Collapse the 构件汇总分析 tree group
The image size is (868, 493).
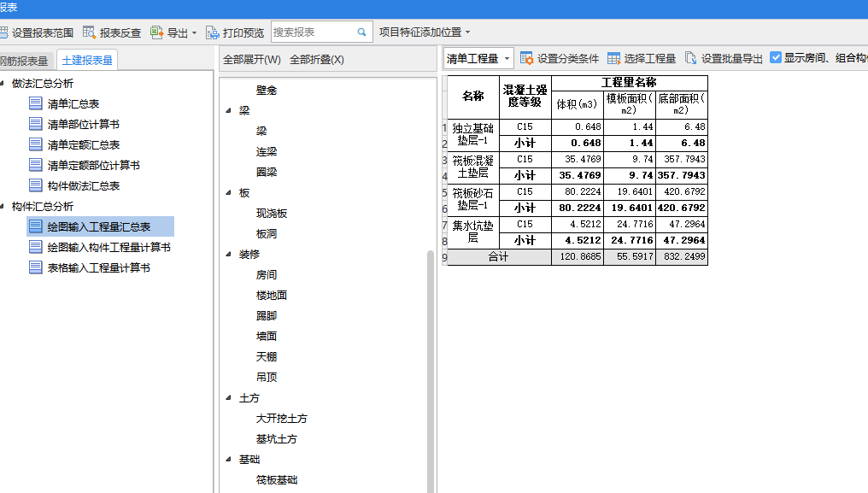pos(3,206)
